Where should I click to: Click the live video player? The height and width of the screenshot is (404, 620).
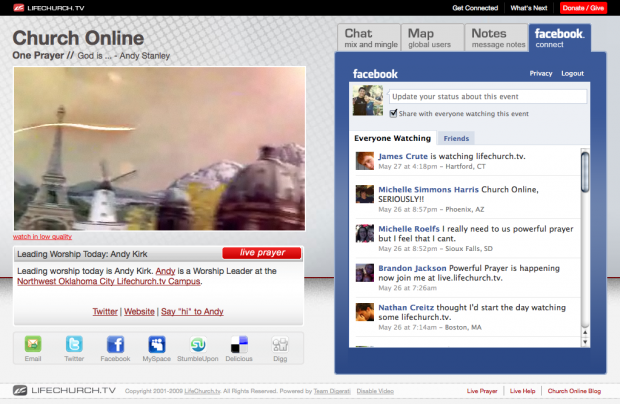coord(159,149)
